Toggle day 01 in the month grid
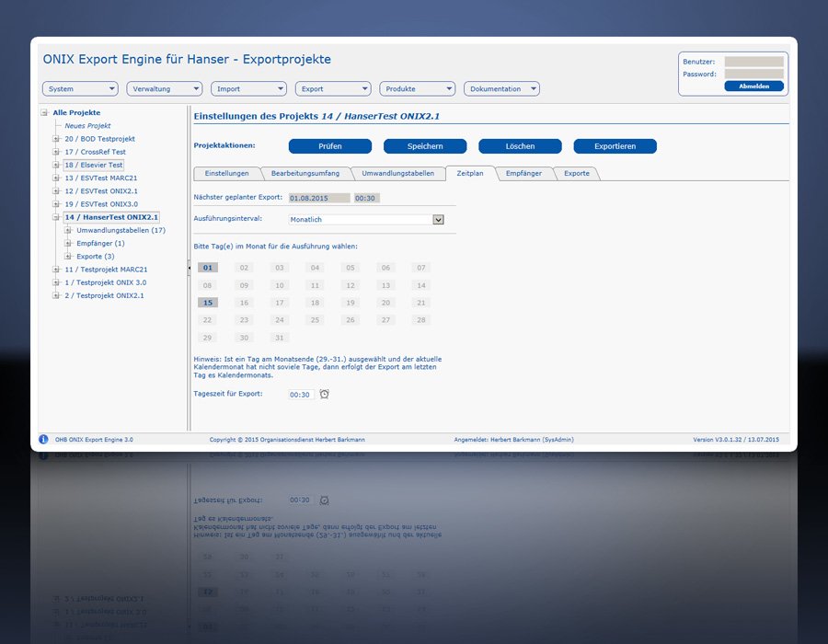 (x=208, y=268)
